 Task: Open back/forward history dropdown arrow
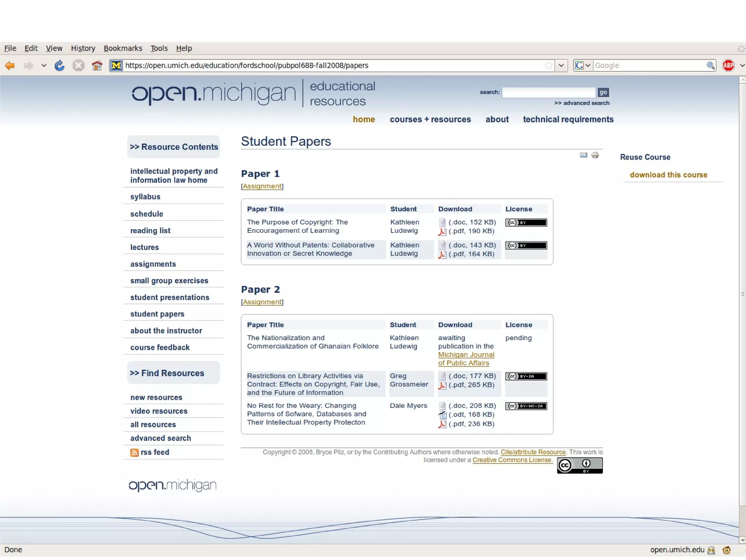(x=44, y=66)
